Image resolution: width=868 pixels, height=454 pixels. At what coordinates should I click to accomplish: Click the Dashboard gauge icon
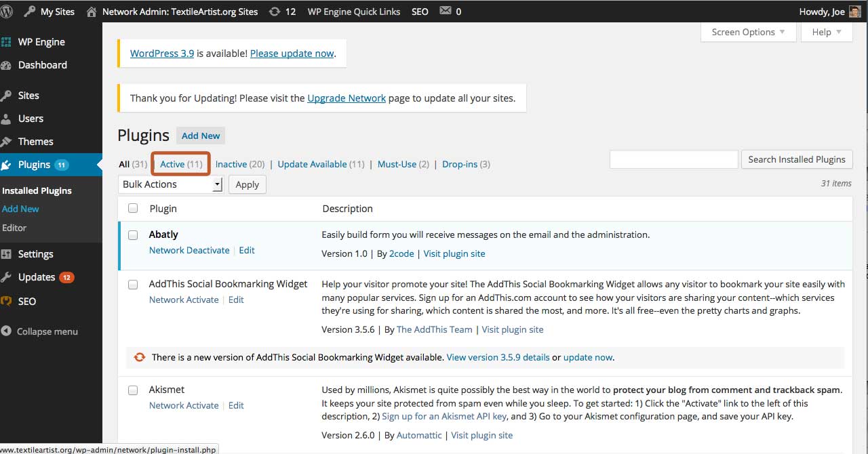(x=6, y=65)
